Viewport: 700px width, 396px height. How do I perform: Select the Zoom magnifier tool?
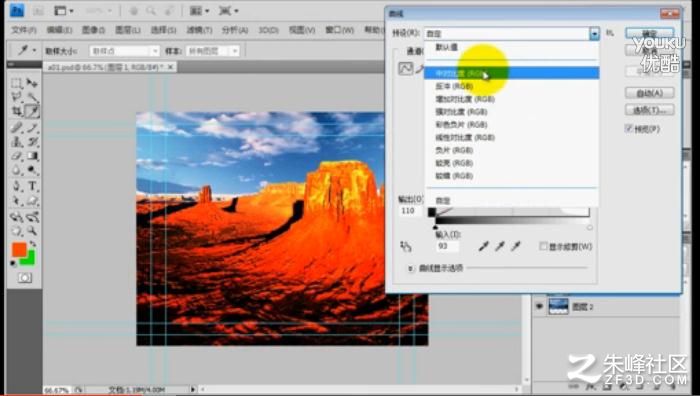point(32,230)
